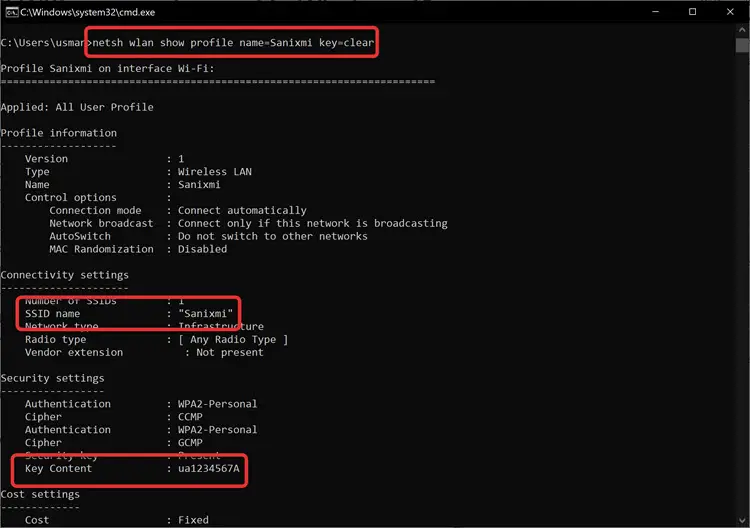Click the 'GCMP' cipher value
Image resolution: width=750 pixels, height=528 pixels.
pos(190,443)
